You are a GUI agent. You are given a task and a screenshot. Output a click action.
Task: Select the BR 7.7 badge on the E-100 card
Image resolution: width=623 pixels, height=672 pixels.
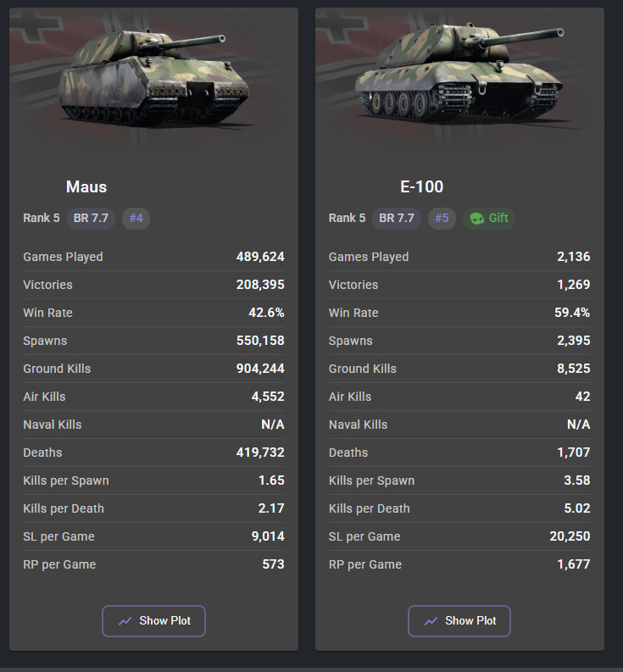[397, 218]
